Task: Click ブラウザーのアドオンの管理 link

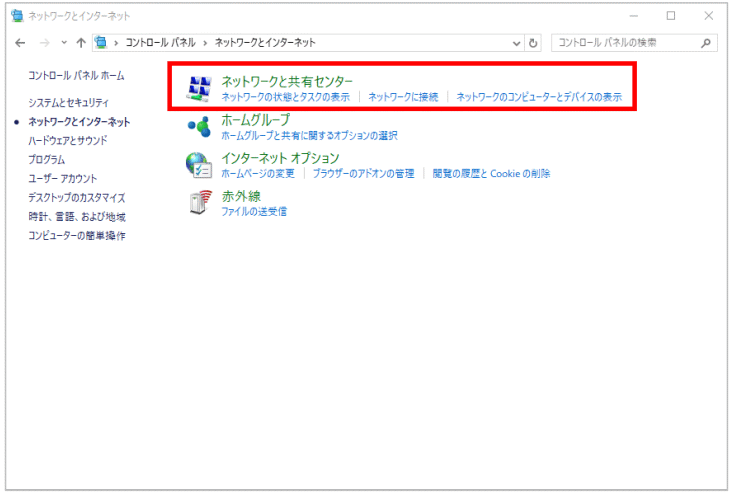Action: point(363,173)
